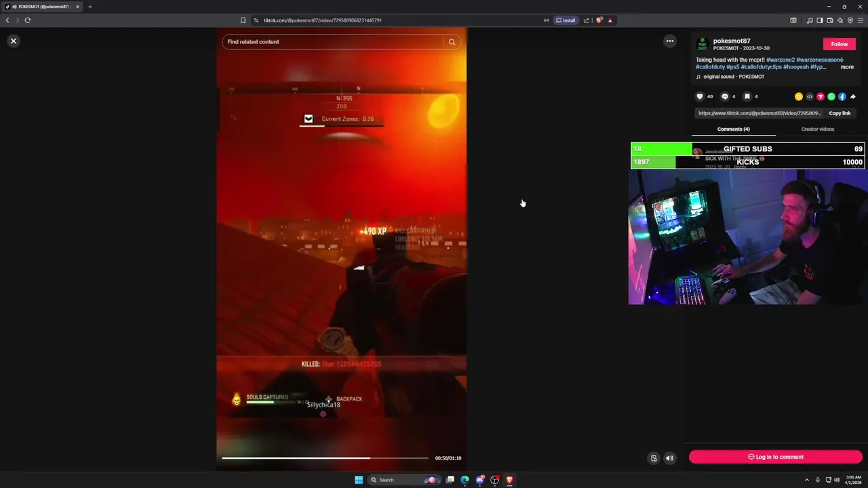Viewport: 868px width, 488px height.
Task: Seek on the video progress bar
Action: click(325, 458)
